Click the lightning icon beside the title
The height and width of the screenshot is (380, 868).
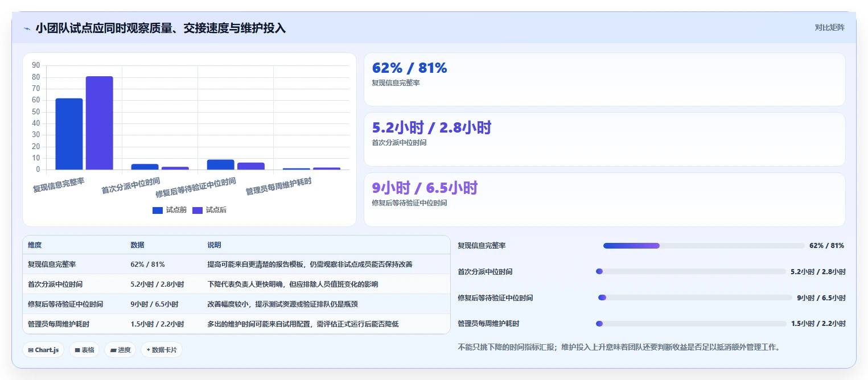(27, 28)
